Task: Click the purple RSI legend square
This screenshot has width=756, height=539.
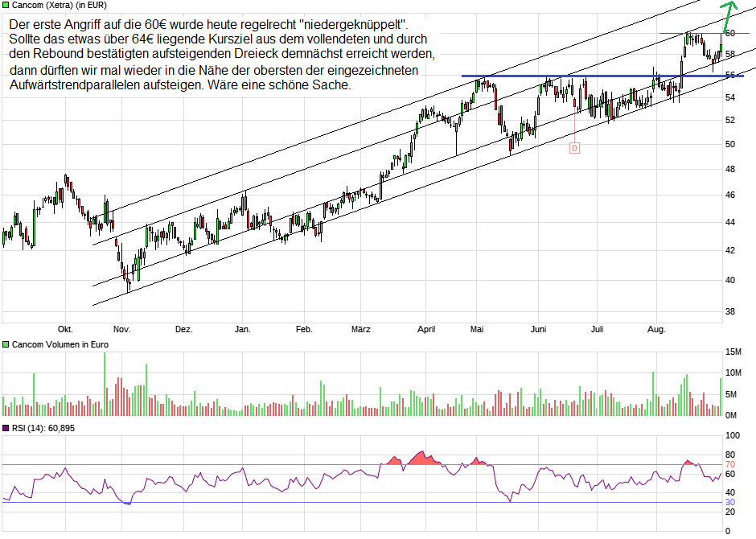Action: pos(6,428)
